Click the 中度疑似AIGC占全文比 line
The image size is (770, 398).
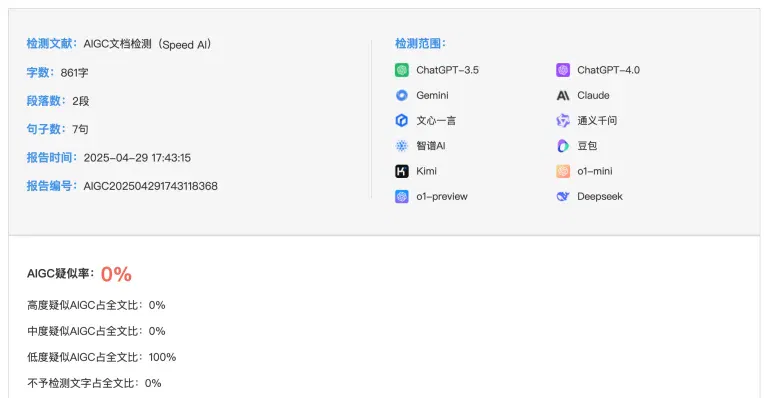point(96,331)
